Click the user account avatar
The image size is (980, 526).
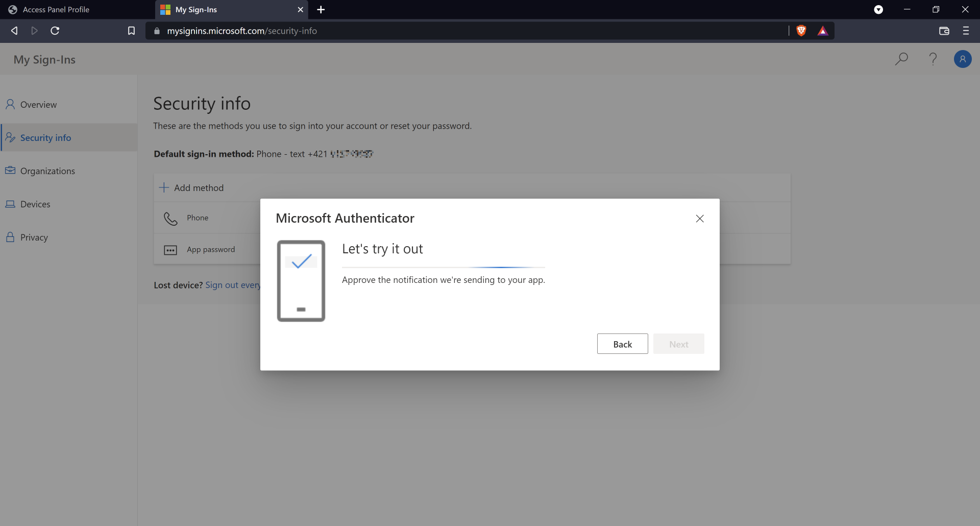(x=963, y=59)
